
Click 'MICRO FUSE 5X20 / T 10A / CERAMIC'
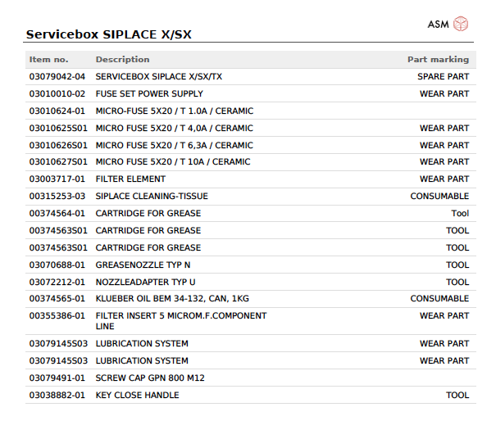click(x=173, y=162)
